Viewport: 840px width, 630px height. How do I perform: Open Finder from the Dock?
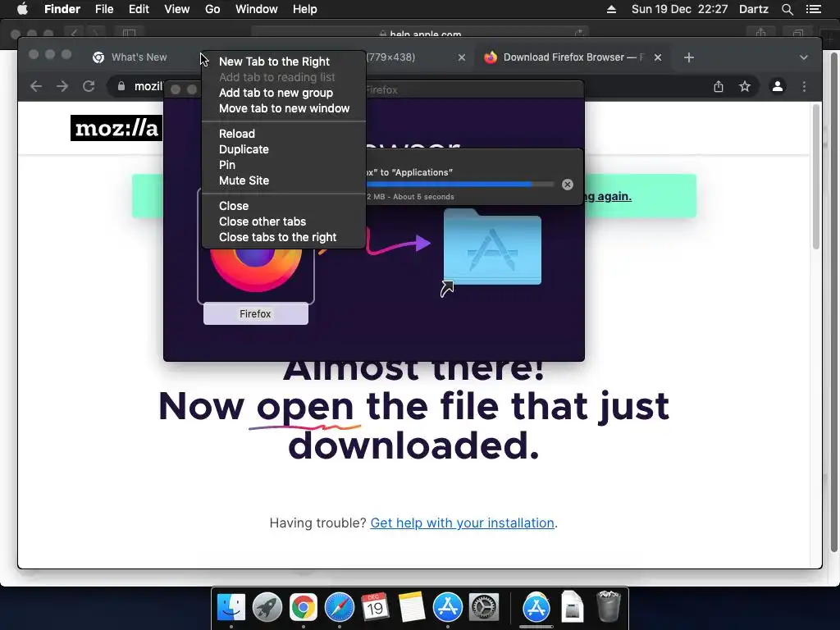(x=231, y=608)
